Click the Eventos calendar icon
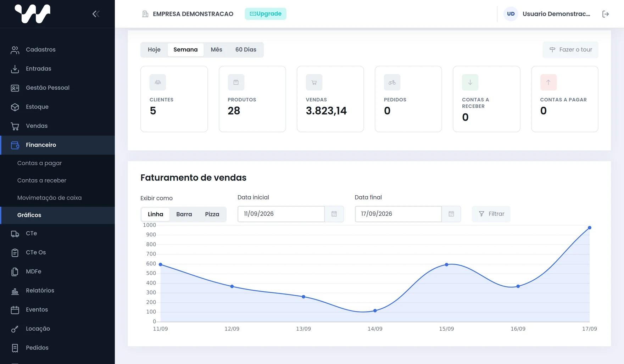The height and width of the screenshot is (364, 624). point(15,310)
